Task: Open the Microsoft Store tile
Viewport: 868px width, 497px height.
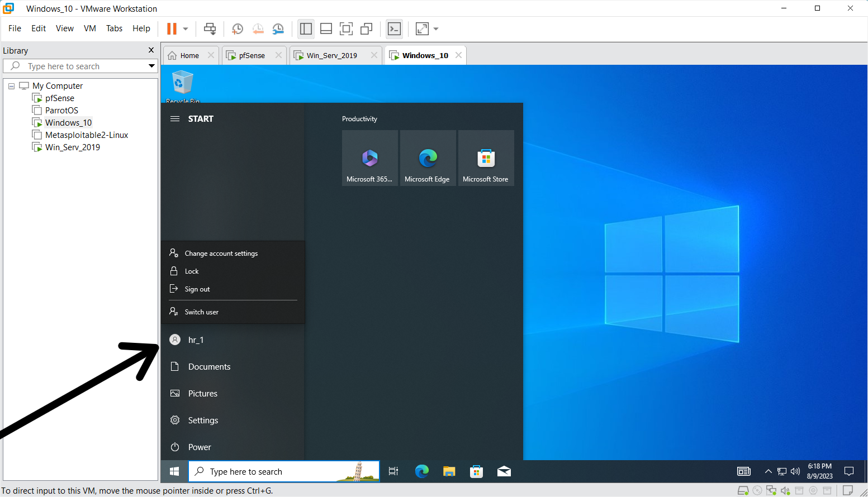Action: [x=486, y=158]
